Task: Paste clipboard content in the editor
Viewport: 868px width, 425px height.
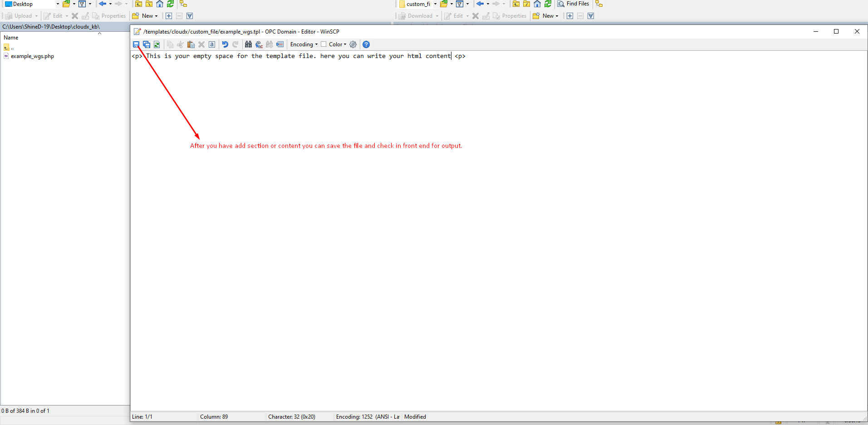Action: [191, 44]
